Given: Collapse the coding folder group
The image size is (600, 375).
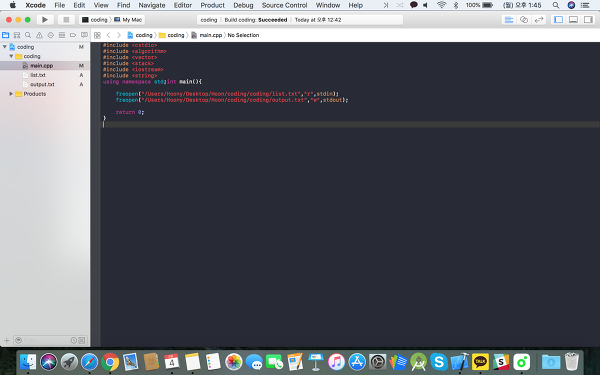Looking at the screenshot, I should (x=11, y=56).
